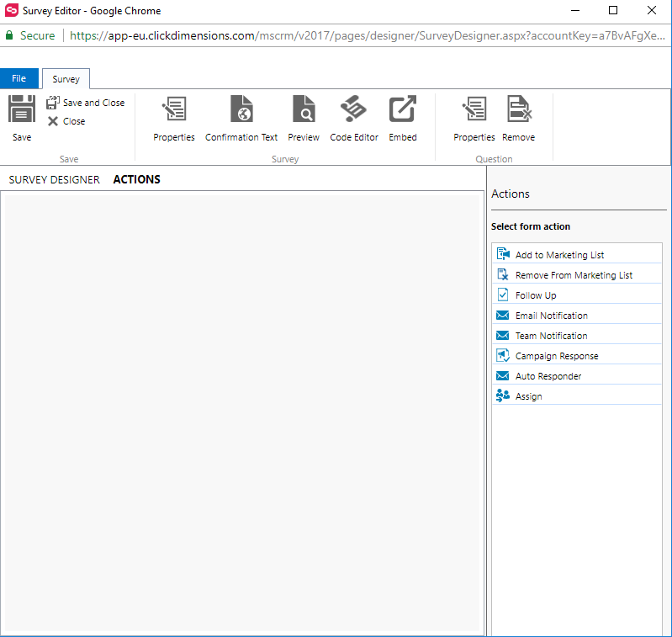Open Survey Properties icon

[174, 109]
